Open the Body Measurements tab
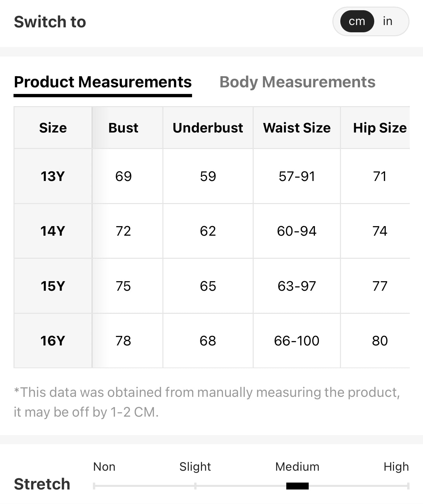The image size is (423, 504). (x=297, y=82)
